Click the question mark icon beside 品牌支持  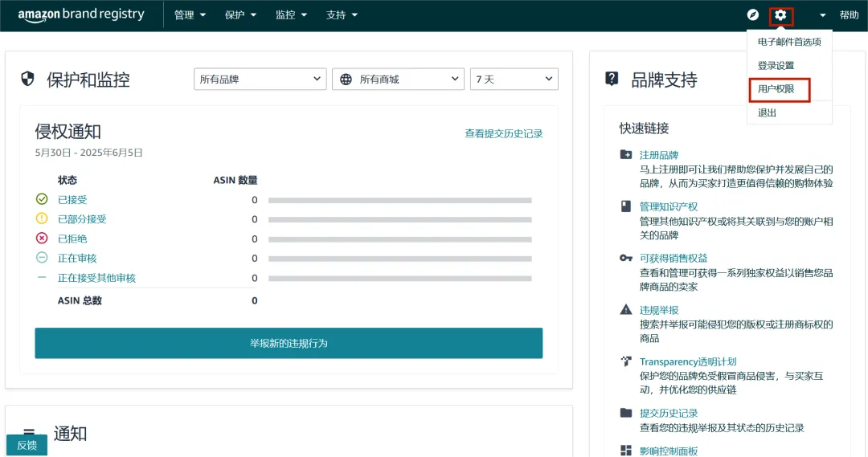(x=612, y=79)
